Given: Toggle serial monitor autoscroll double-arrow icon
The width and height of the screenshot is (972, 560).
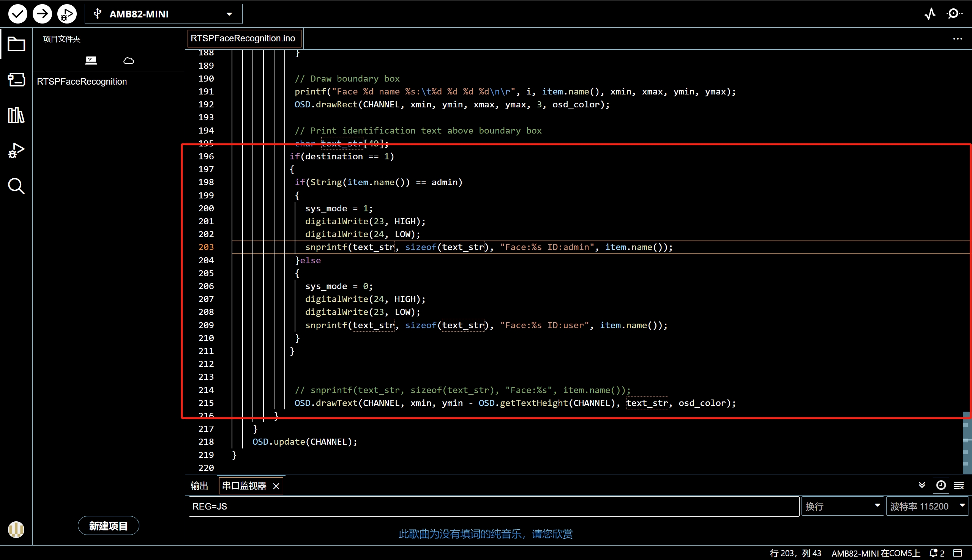Looking at the screenshot, I should (x=922, y=485).
